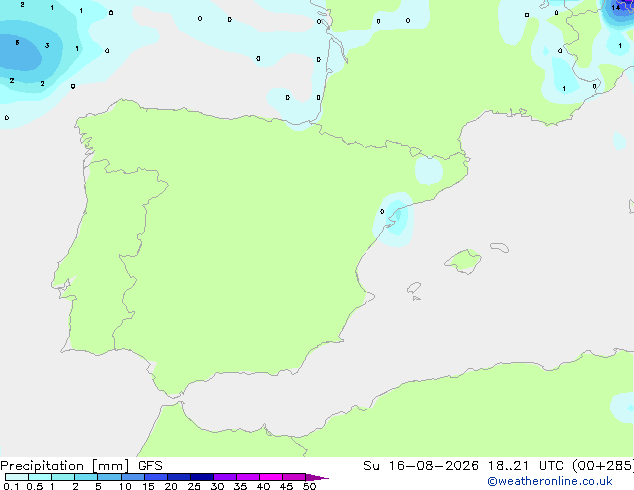Click the 40 to 45 mm magenta swatch
This screenshot has height=490, width=634.
click(271, 477)
